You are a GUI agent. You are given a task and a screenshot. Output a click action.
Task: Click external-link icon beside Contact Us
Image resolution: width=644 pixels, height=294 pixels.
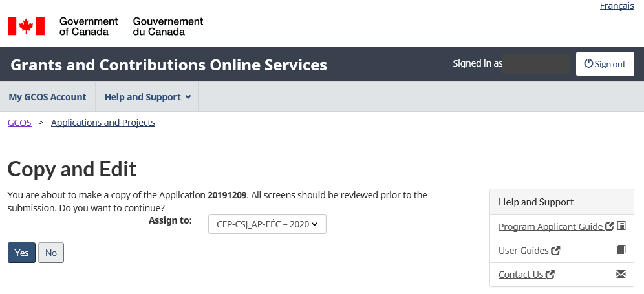click(x=550, y=275)
